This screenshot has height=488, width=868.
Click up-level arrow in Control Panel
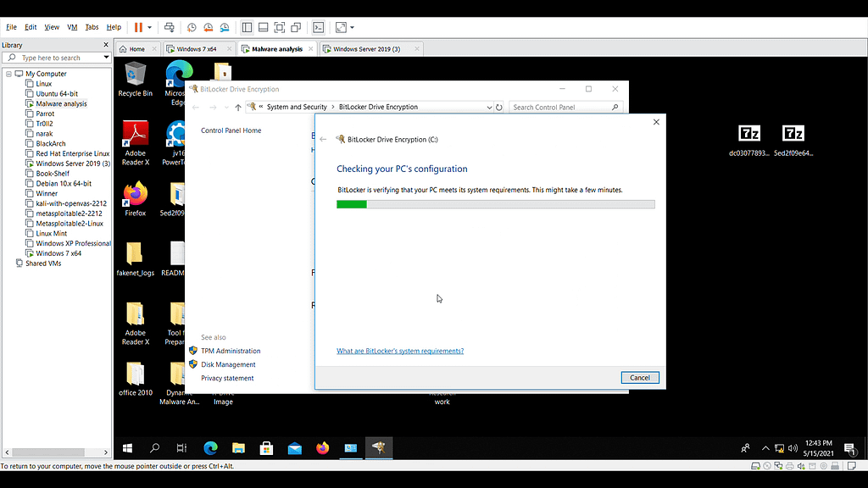238,108
